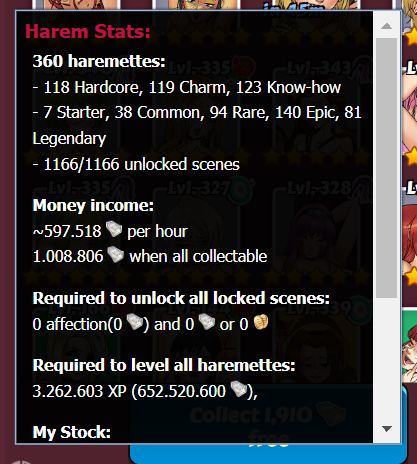This screenshot has width=417, height=464.
Task: Click the Required to unlock all locked scenes heading
Action: (x=181, y=298)
